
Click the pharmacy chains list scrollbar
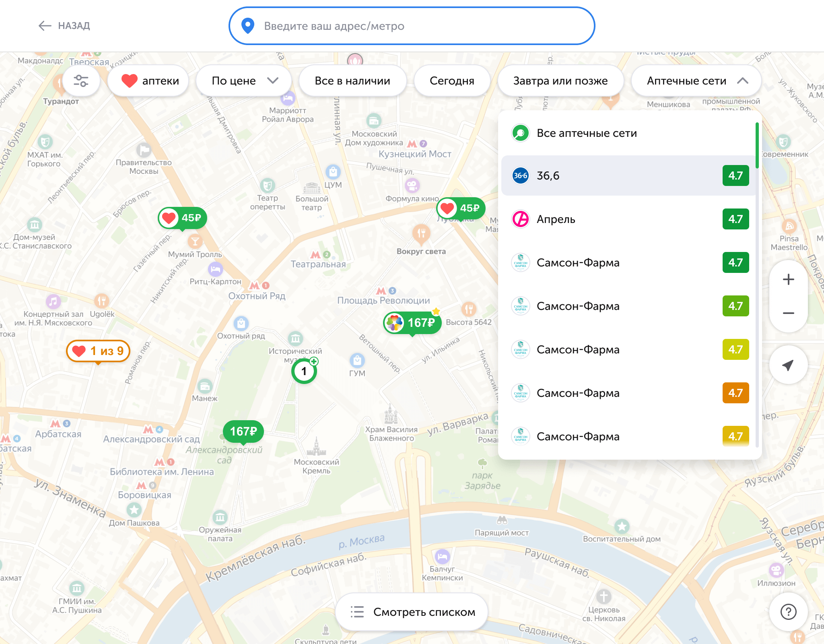pos(757,146)
